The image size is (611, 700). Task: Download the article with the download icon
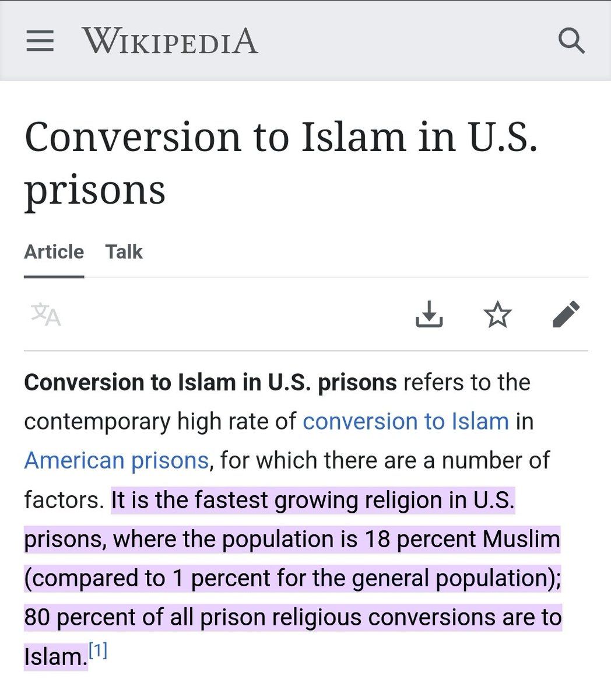pyautogui.click(x=429, y=314)
